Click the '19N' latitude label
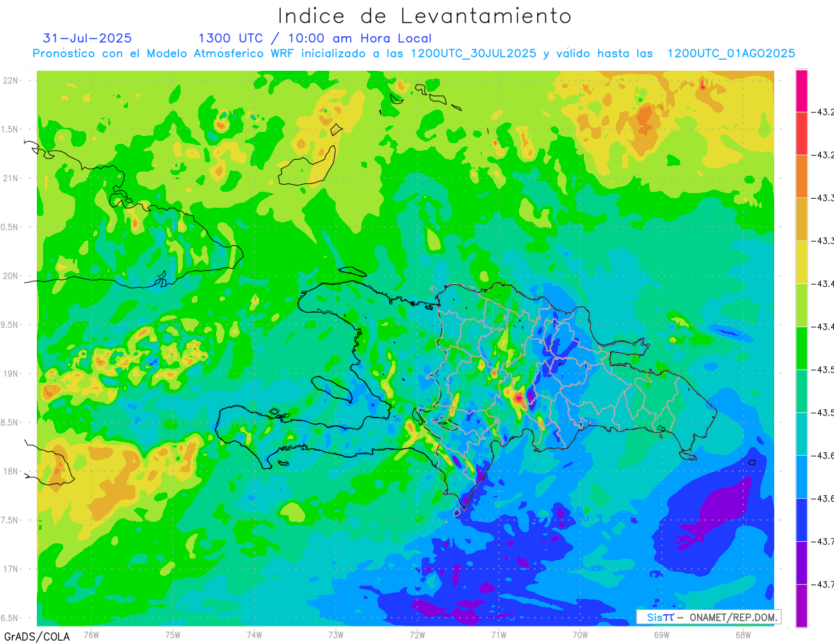Viewport: 834px width, 644px height. coord(10,374)
